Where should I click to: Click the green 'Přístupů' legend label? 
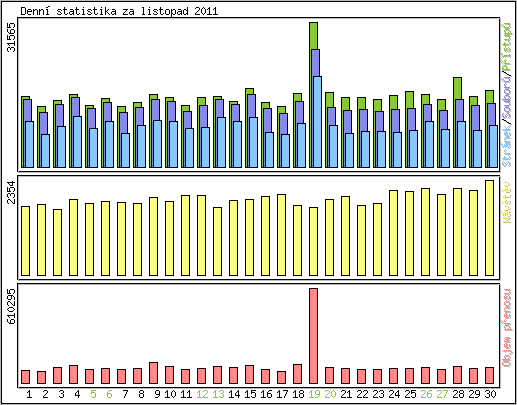[x=507, y=46]
